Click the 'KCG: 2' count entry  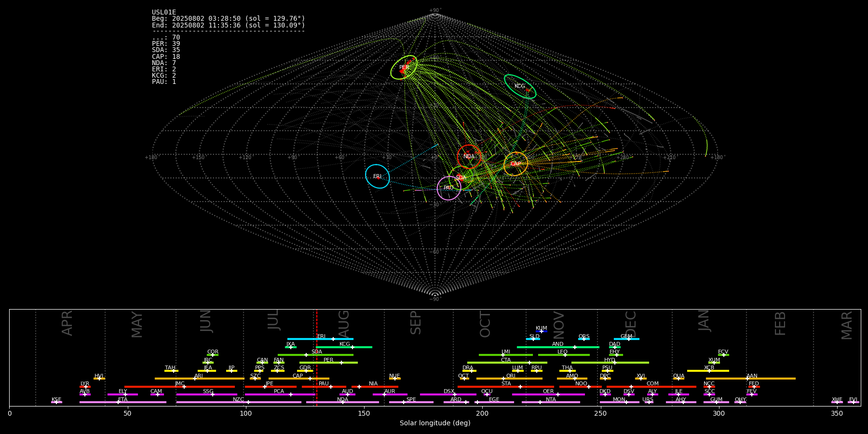164,75
